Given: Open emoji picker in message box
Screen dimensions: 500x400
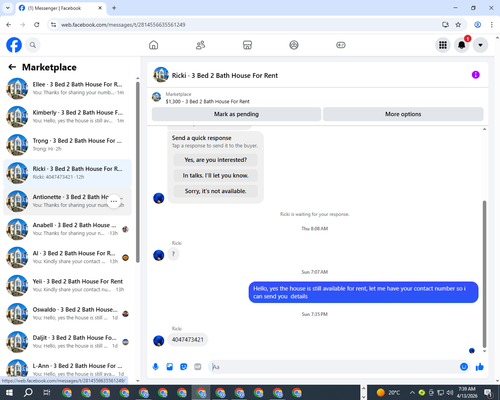Looking at the screenshot, I should click(464, 367).
